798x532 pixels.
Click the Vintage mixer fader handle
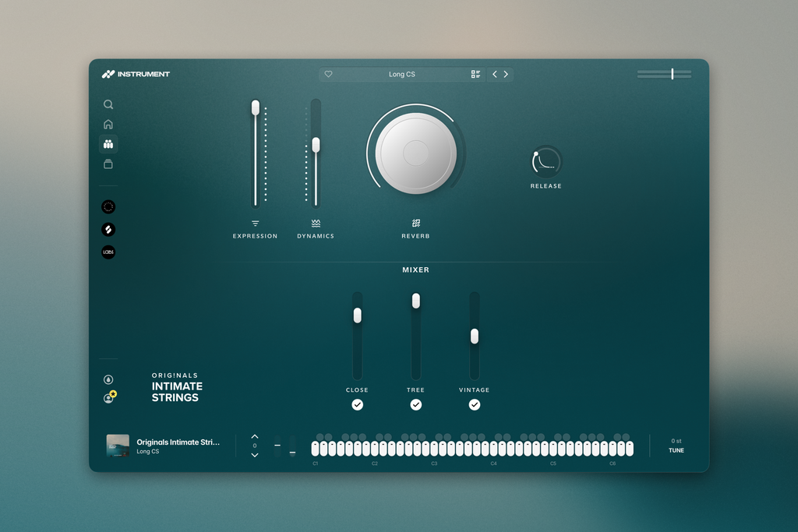click(475, 336)
